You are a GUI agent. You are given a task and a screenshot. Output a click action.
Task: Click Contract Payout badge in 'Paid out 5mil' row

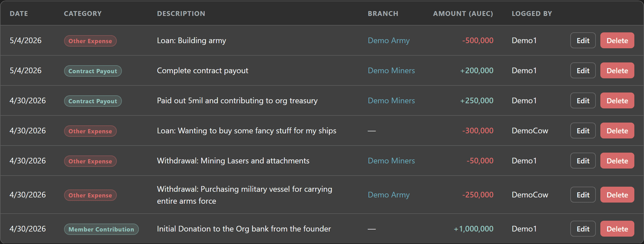tap(93, 101)
